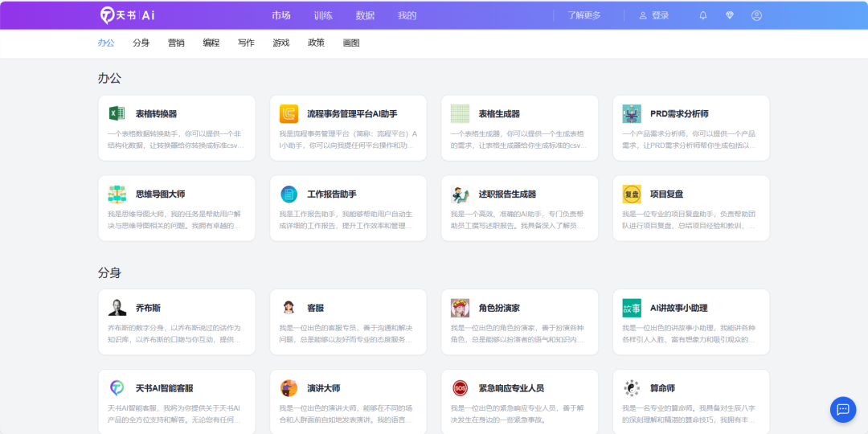
Task: Click the 工作报告助手 blue document icon
Action: 289,194
